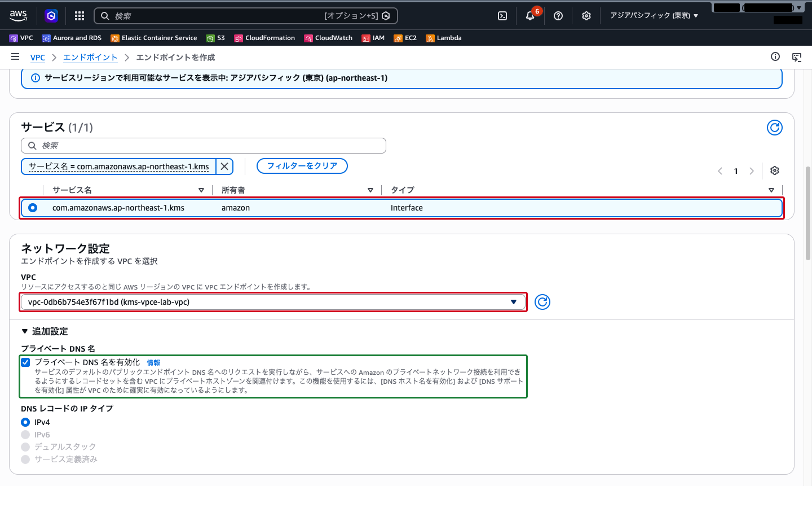The height and width of the screenshot is (508, 812).
Task: Open the info panel icon beside breadcrumbs
Action: coord(775,56)
